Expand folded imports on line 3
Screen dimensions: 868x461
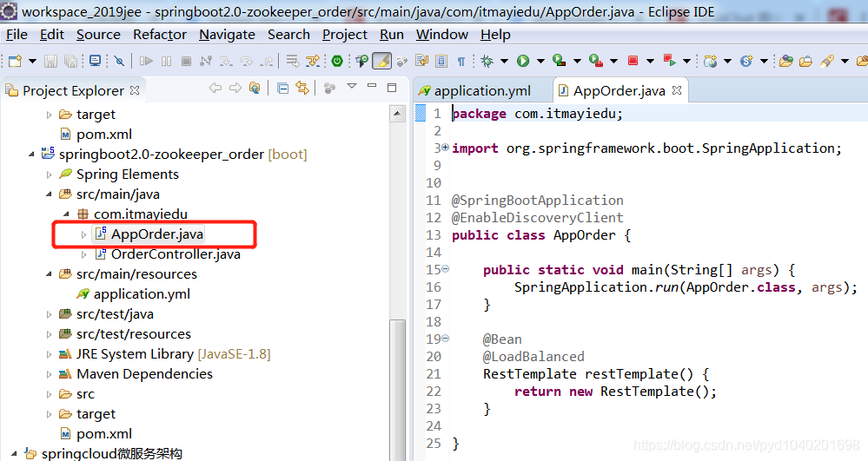(x=445, y=148)
